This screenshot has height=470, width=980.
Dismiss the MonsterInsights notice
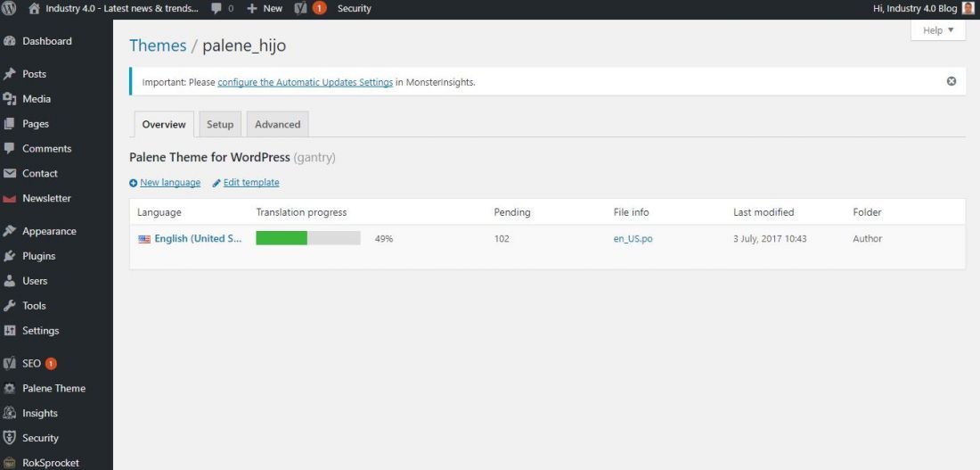[x=951, y=81]
